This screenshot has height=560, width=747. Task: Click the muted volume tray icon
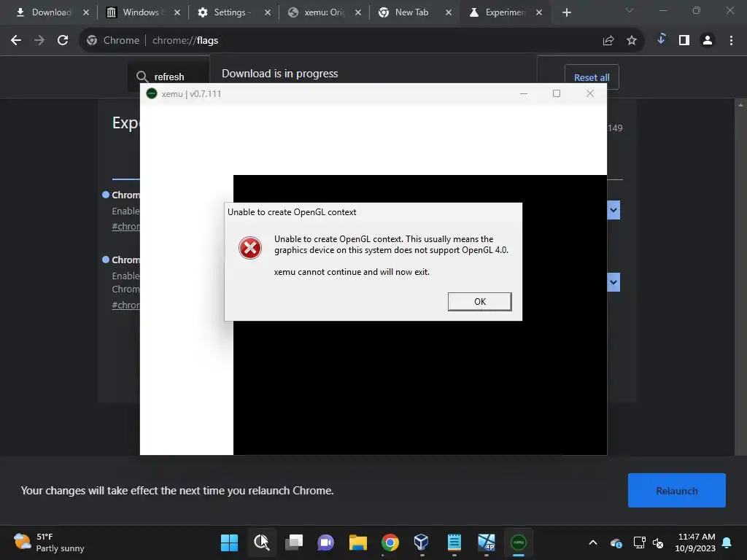coord(658,542)
